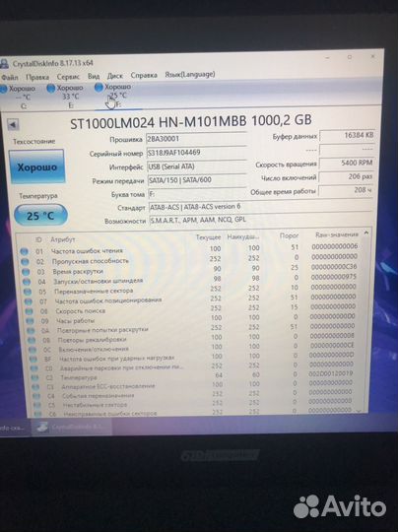Click the Порог column header
398x532 pixels.
pos(289,235)
